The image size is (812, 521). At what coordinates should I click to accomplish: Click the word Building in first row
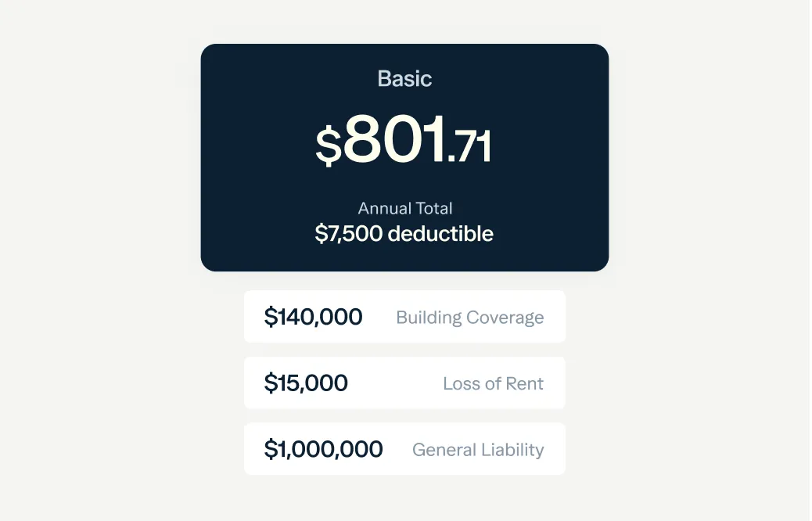pos(429,318)
